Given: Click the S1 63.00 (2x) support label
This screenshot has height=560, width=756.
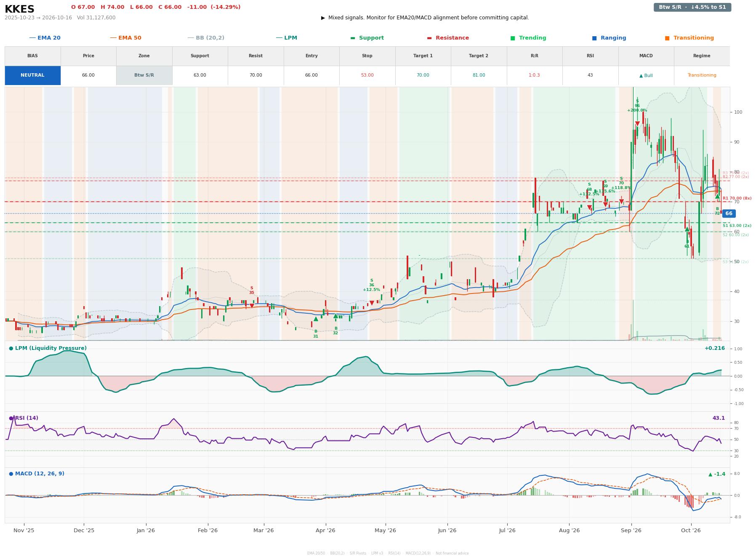Looking at the screenshot, I should [x=737, y=226].
